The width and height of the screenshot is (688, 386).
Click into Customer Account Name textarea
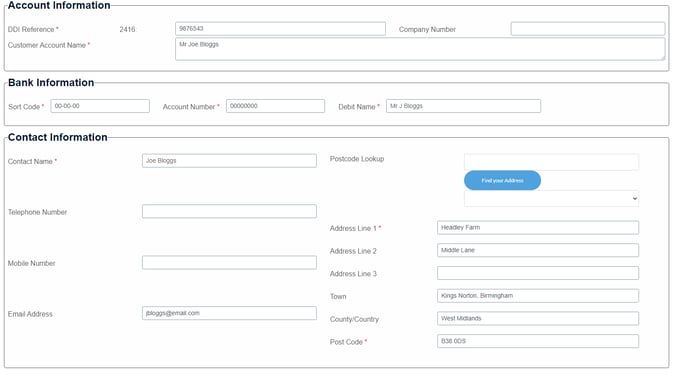tap(420, 49)
